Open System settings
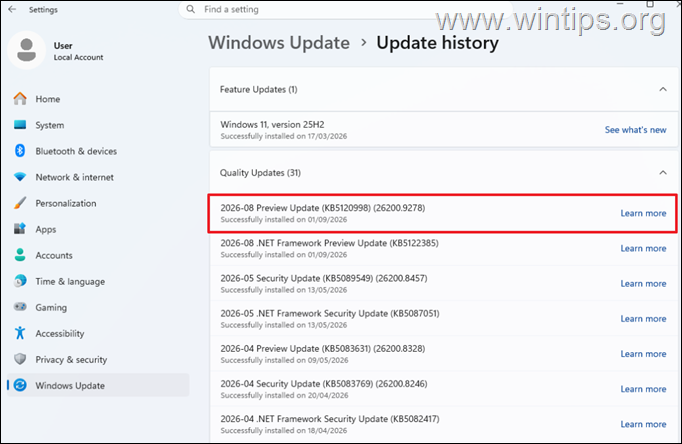The width and height of the screenshot is (682, 444). [98, 125]
